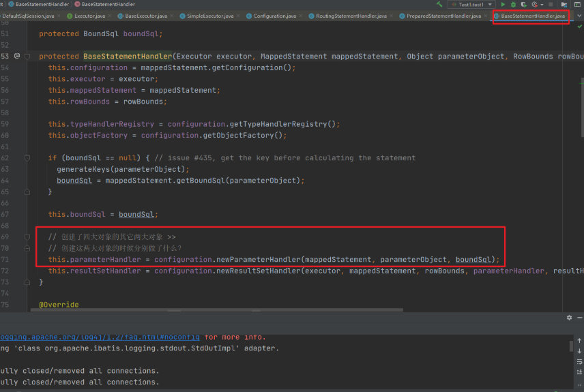Open the console panel settings gear

click(x=569, y=318)
